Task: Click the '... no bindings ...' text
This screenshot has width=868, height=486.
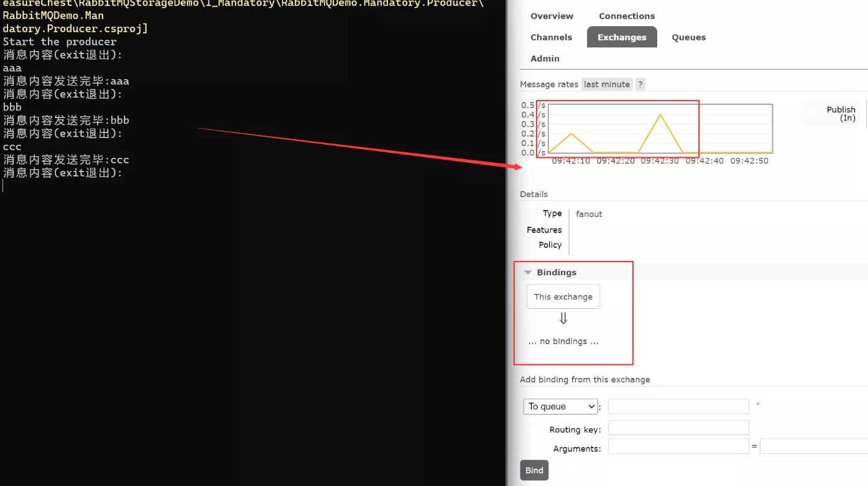Action: 563,341
